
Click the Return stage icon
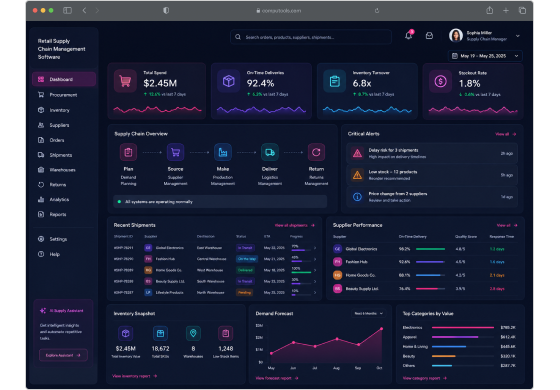pyautogui.click(x=316, y=152)
